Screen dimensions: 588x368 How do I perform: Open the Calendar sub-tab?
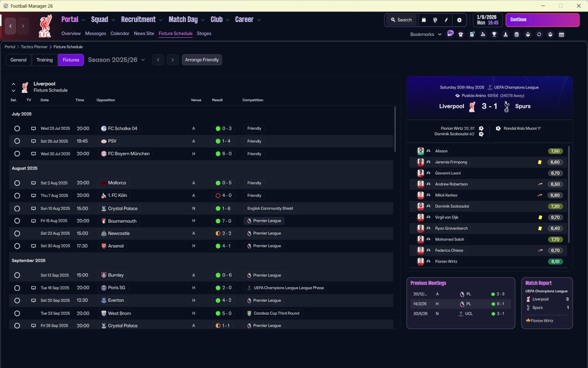click(x=120, y=34)
